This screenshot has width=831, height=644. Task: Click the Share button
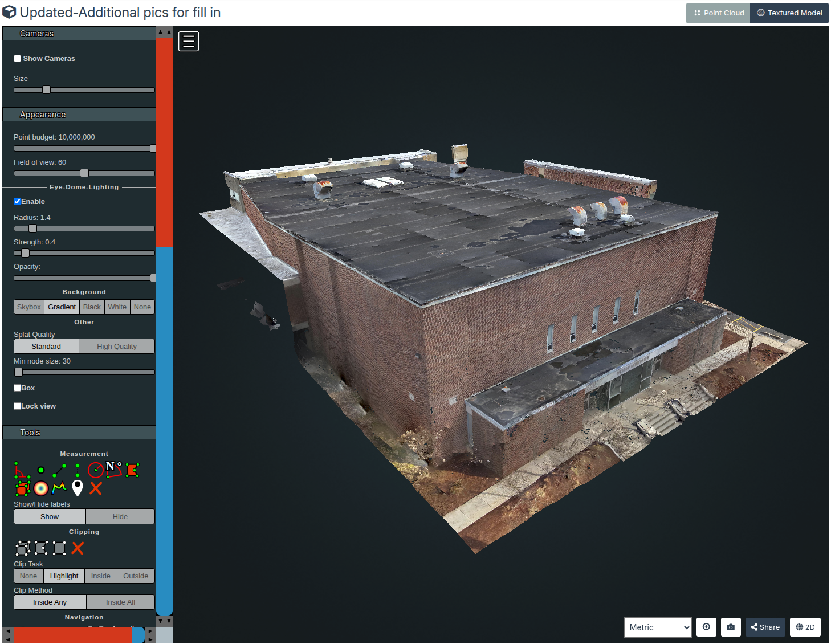(765, 627)
